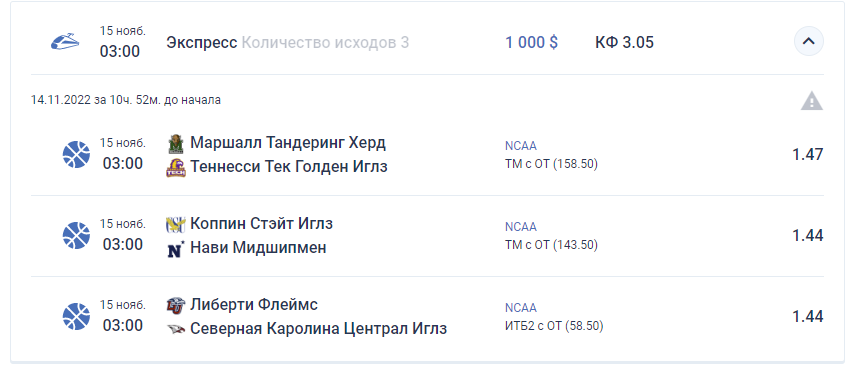Click the КФ 3.05 total coefficient

tap(625, 42)
